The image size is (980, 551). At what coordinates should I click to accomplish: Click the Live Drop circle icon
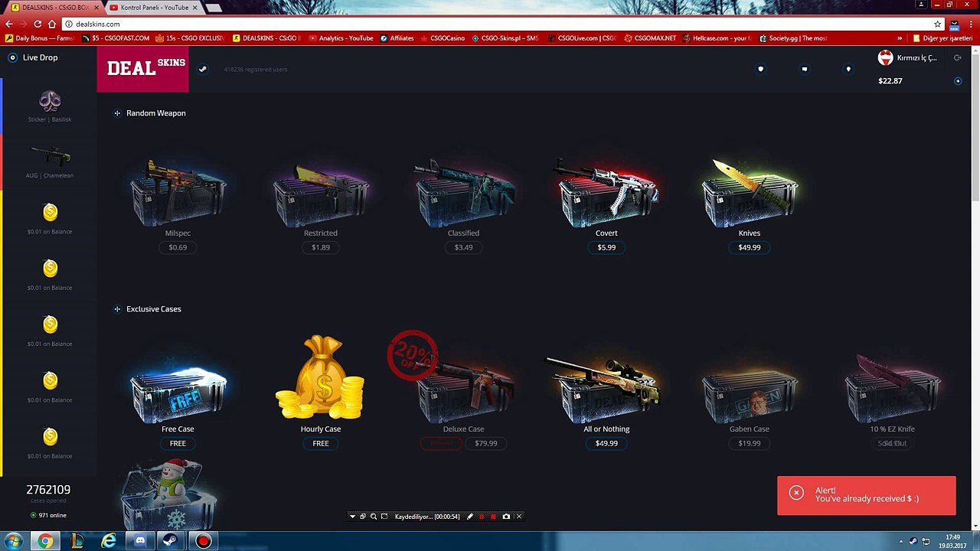pyautogui.click(x=12, y=57)
